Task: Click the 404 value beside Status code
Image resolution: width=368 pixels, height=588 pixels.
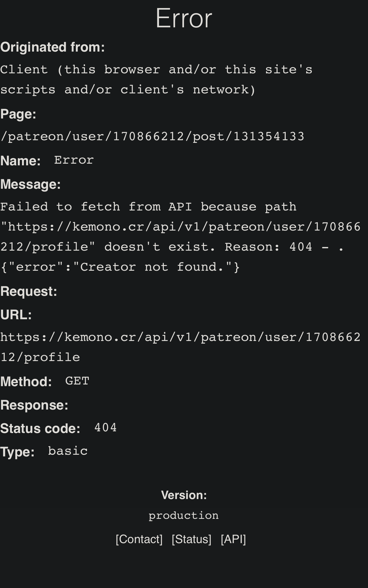Action: click(x=105, y=428)
